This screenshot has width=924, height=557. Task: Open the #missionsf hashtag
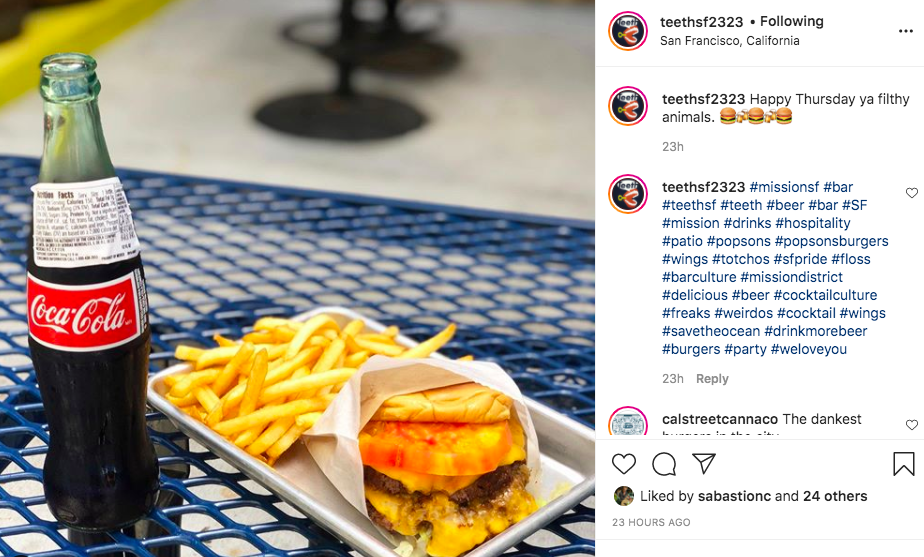[x=784, y=187]
